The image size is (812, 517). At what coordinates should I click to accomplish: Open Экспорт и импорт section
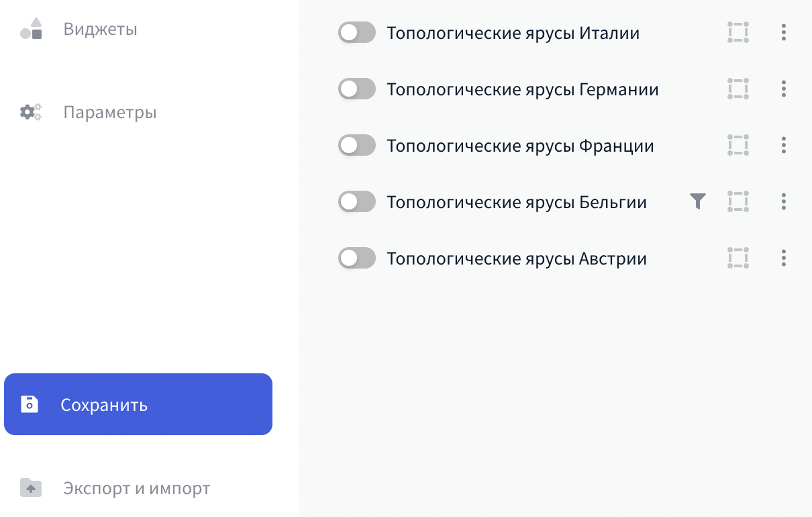tap(136, 488)
